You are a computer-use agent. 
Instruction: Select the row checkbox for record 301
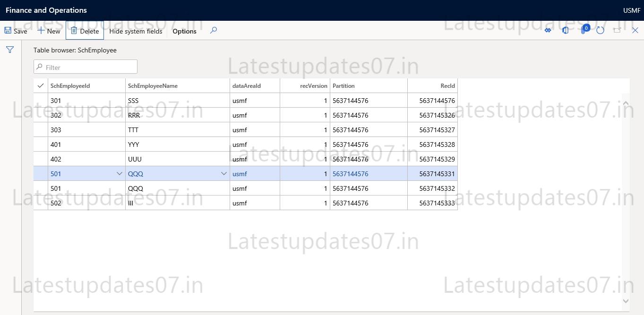40,100
